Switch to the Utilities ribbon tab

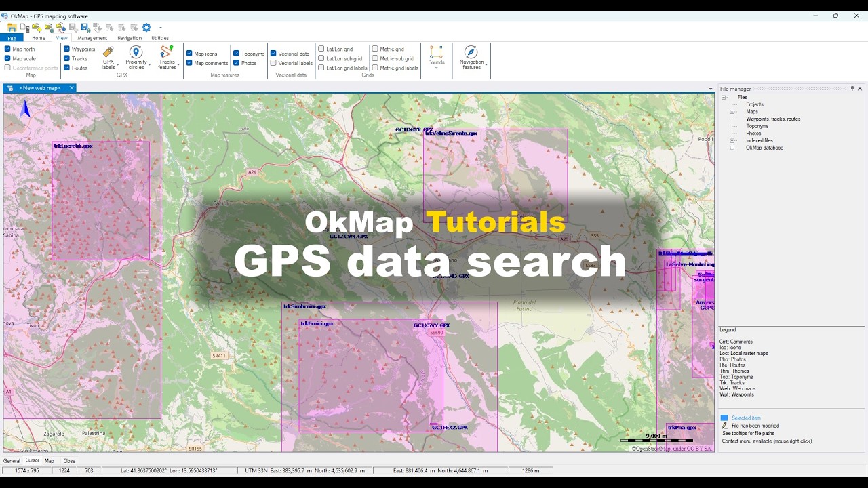160,38
